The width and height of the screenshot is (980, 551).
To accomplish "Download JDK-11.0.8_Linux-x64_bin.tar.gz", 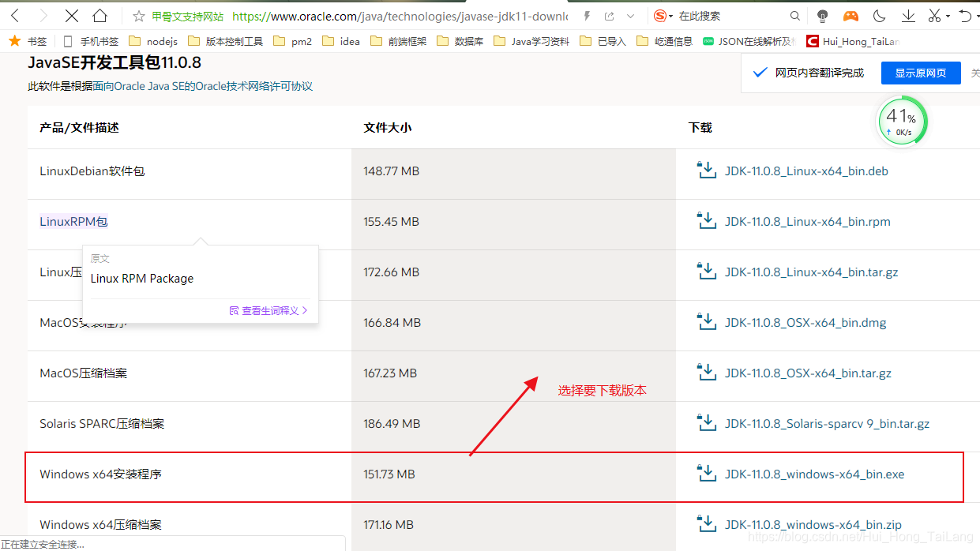I will click(812, 272).
